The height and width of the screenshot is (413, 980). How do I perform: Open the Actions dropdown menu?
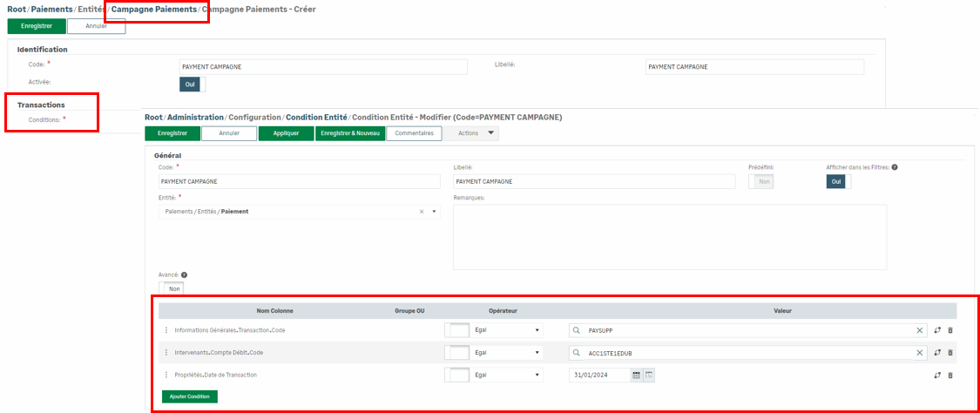tap(477, 133)
